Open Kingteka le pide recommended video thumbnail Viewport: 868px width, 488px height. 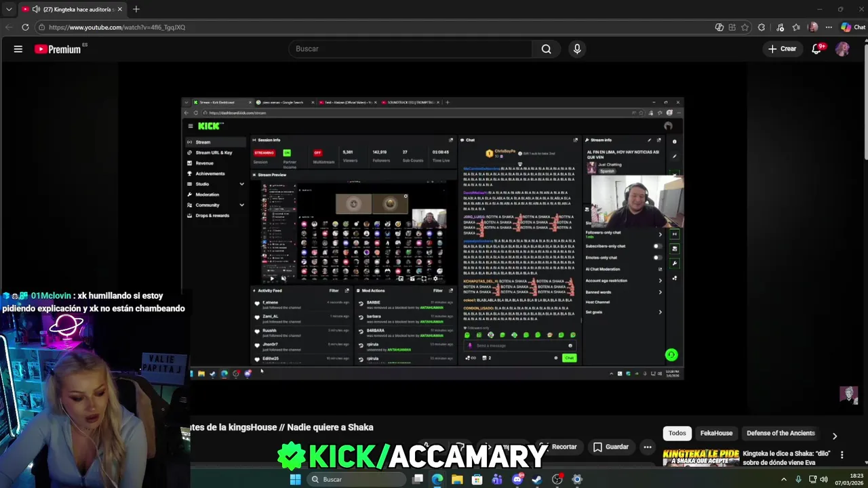click(x=701, y=457)
